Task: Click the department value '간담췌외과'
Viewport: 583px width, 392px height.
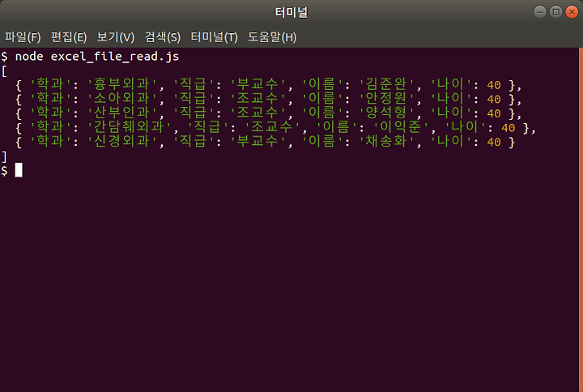Action: coord(129,127)
